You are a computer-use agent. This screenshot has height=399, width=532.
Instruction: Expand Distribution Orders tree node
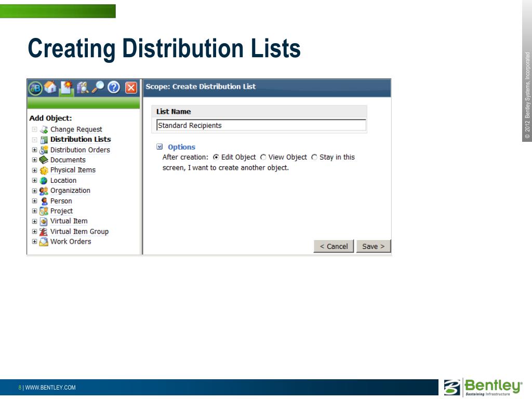click(34, 150)
